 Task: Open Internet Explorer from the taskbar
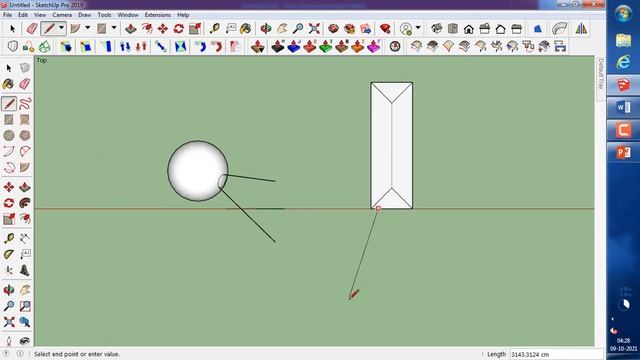[623, 62]
